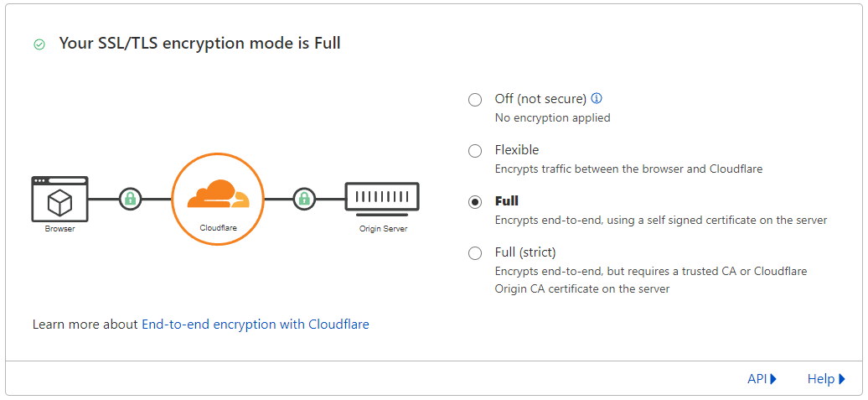
Task: Click the lock between Browser and Cloudflare
Action: [129, 199]
